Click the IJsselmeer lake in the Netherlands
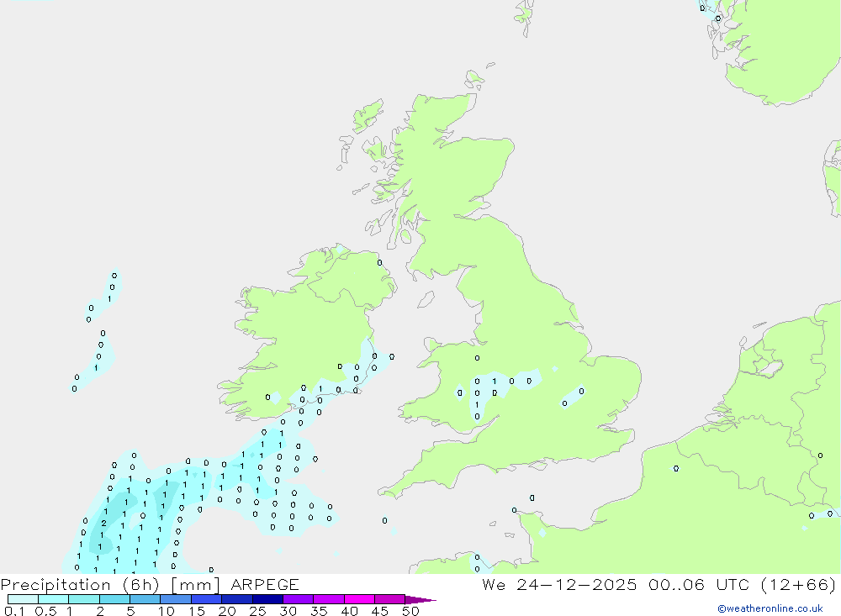Screen dimensions: 841x616 [x=772, y=368]
